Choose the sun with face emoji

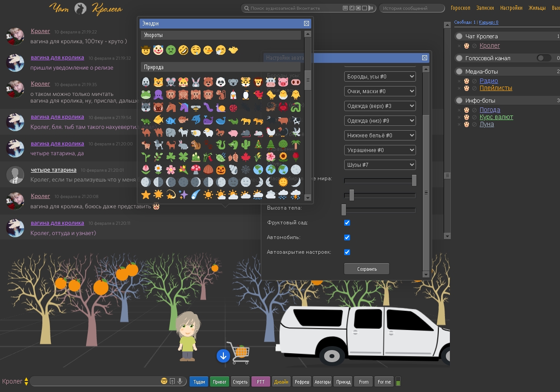coord(283,182)
